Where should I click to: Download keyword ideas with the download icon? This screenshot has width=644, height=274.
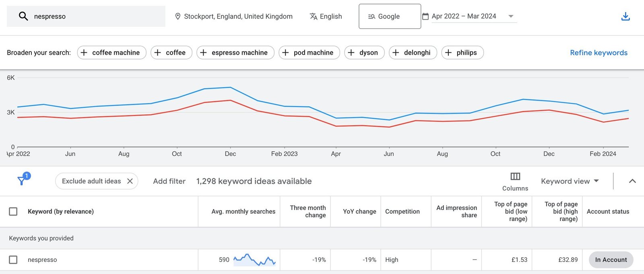click(x=625, y=16)
